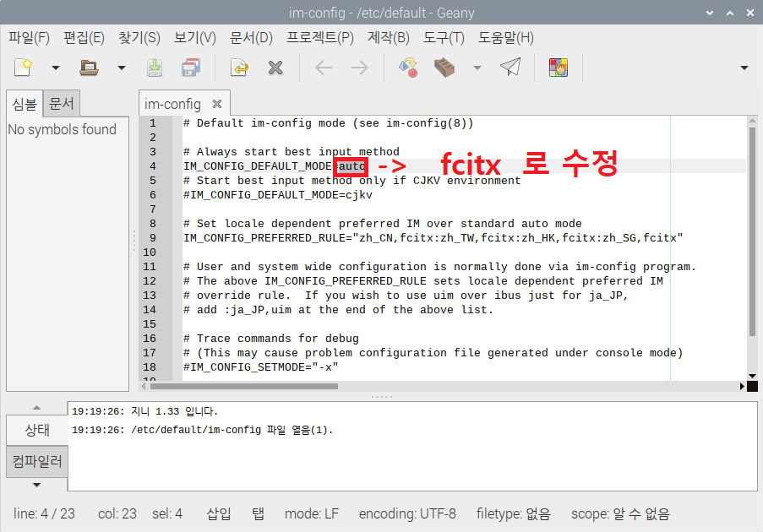The height and width of the screenshot is (532, 763).
Task: Open the 보기(V) menu
Action: click(x=194, y=37)
